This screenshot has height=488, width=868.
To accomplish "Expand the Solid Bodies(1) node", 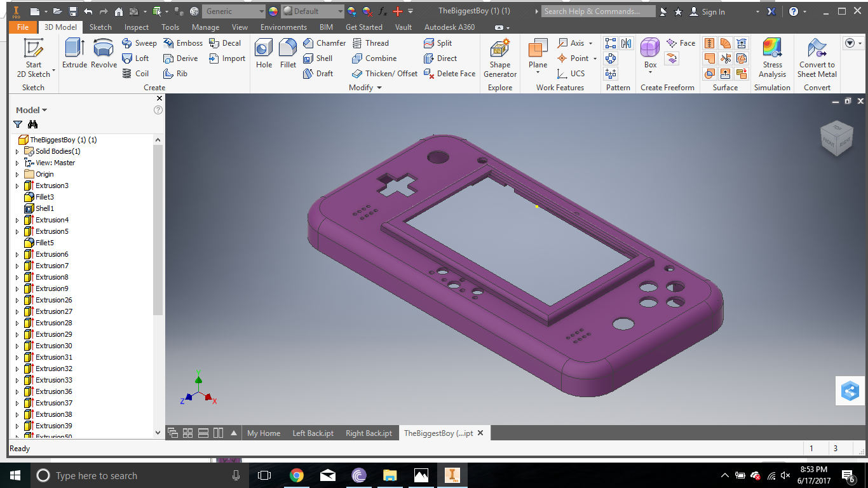I will point(17,151).
